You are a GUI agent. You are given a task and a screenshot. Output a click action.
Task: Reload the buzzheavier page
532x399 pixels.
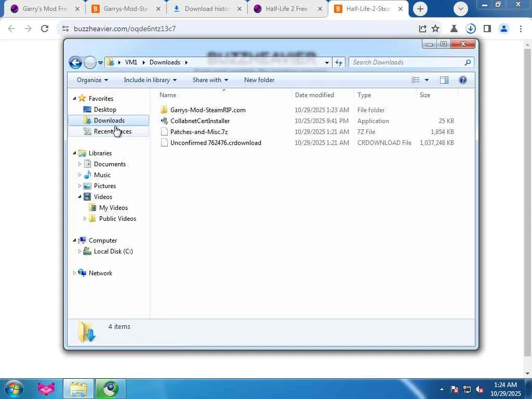pyautogui.click(x=45, y=29)
